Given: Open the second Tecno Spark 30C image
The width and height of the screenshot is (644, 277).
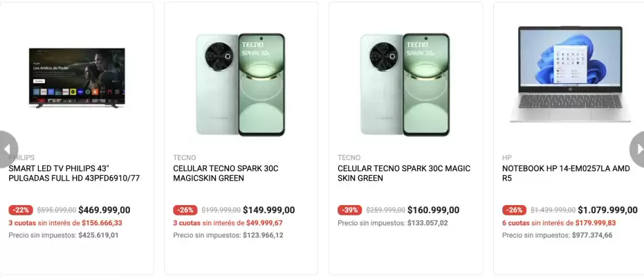Looking at the screenshot, I should tap(405, 84).
